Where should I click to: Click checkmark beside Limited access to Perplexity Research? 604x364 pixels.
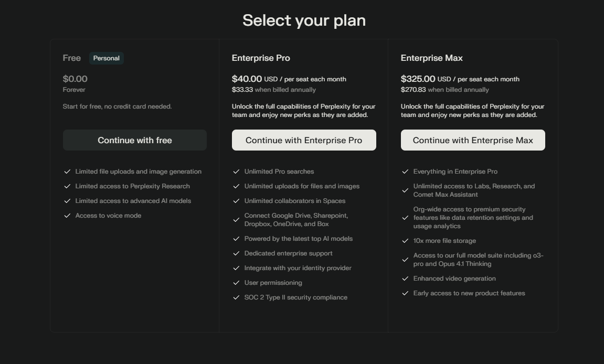(x=67, y=186)
